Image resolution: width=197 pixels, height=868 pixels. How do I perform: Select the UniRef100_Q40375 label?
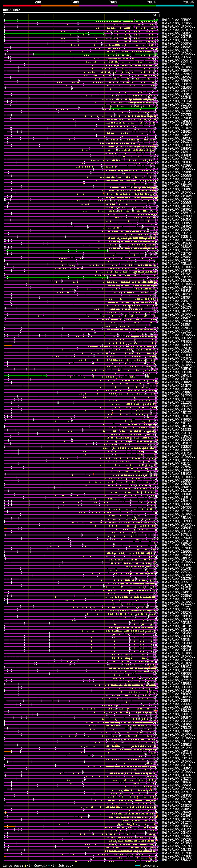[177, 142]
